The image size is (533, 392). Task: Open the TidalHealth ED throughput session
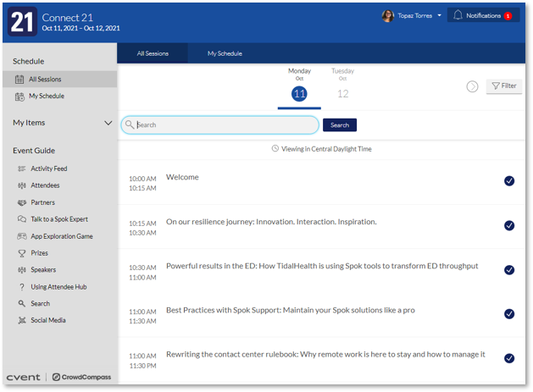(322, 266)
